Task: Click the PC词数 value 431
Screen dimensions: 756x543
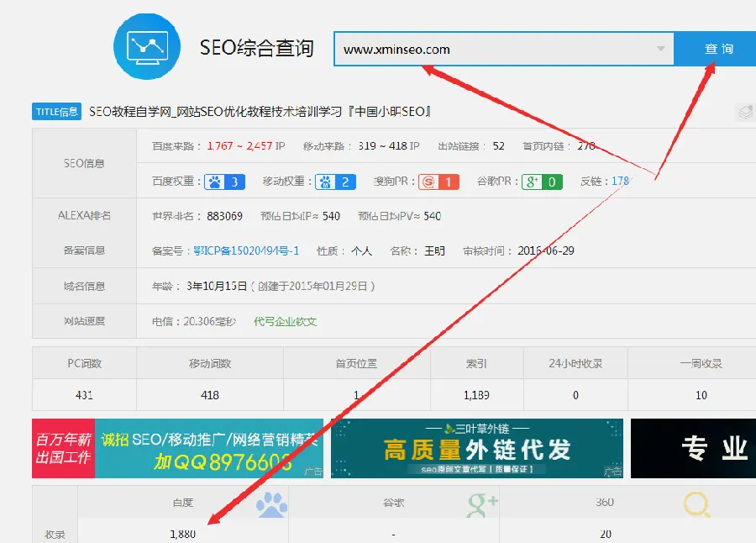Action: click(84, 395)
